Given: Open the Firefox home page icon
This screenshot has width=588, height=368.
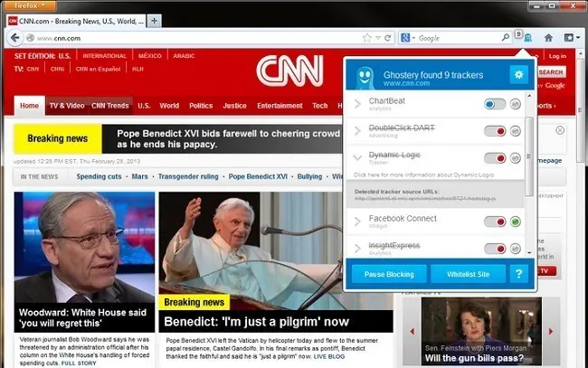Looking at the screenshot, I should click(548, 37).
